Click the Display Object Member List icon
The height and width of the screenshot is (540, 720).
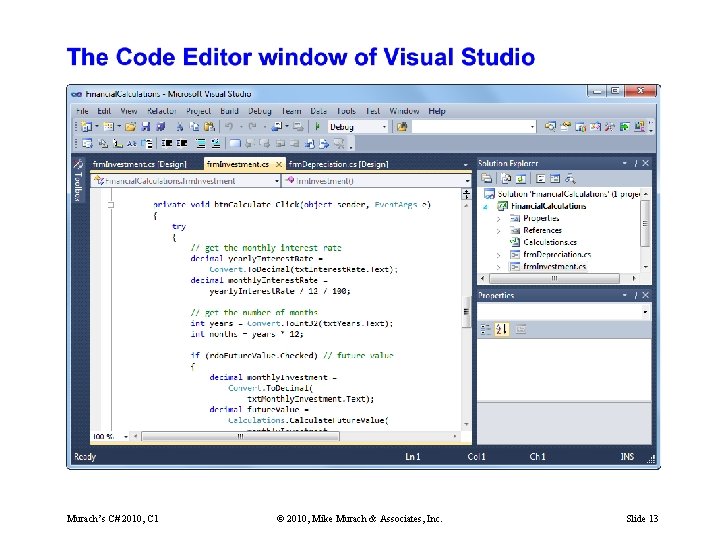87,144
